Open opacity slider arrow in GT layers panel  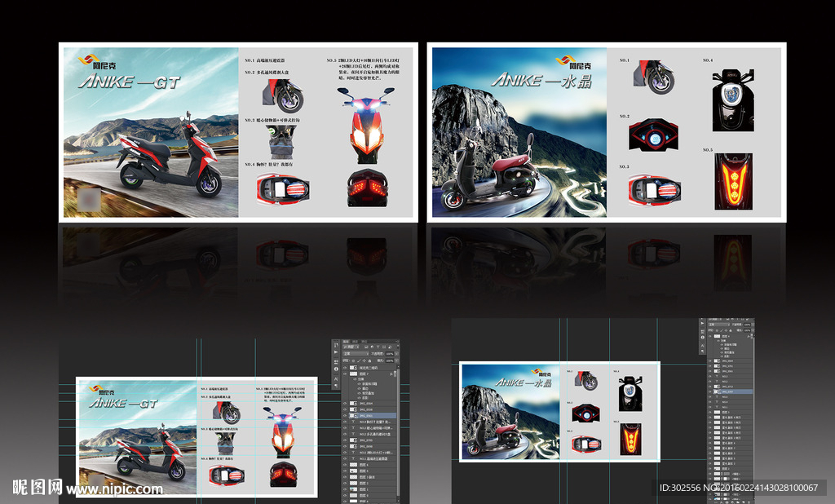click(x=397, y=354)
